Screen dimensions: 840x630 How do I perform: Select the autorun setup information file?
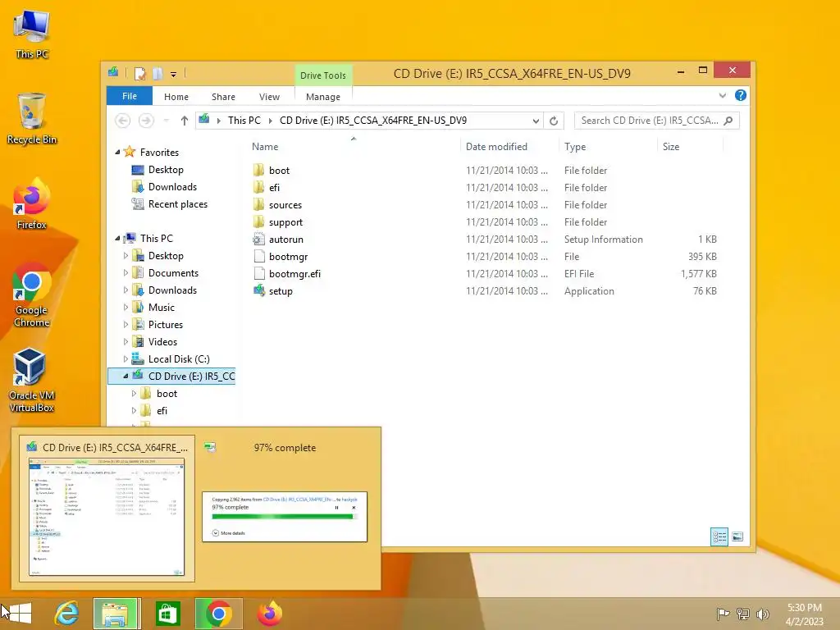tap(286, 240)
